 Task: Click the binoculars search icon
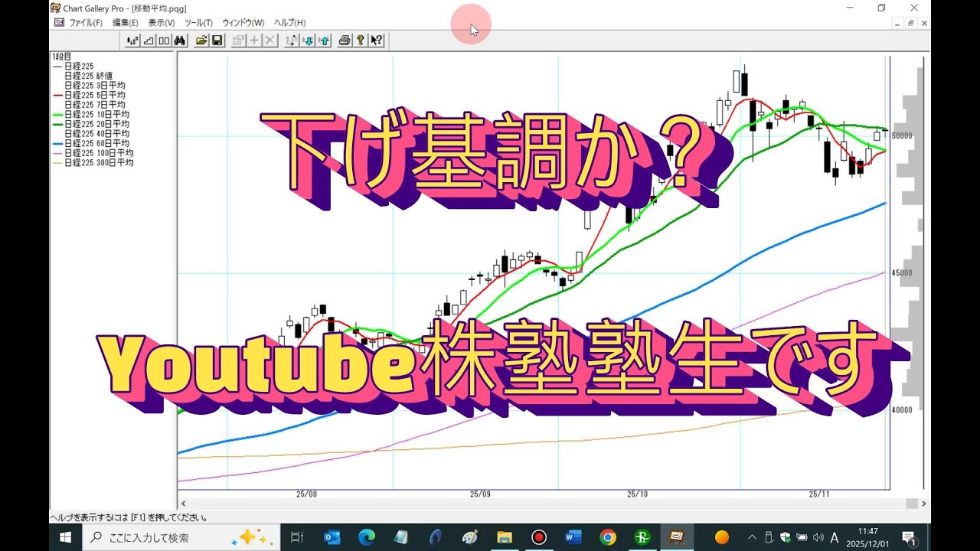pyautogui.click(x=180, y=41)
